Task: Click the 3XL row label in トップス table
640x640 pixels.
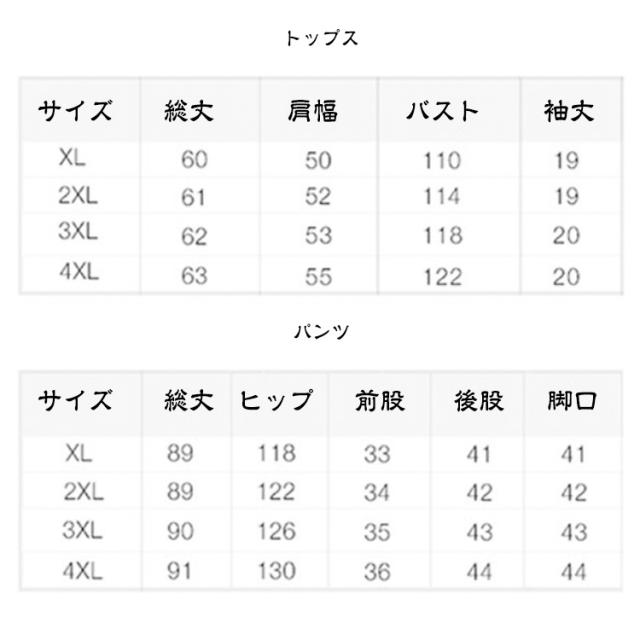Action: coord(77,234)
